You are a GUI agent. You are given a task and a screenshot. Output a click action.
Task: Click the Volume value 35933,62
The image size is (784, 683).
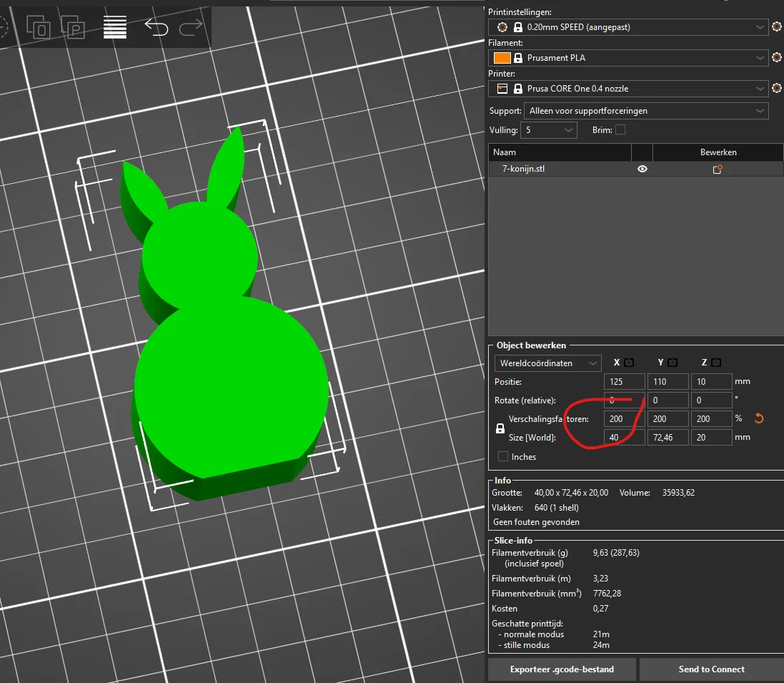(x=678, y=493)
